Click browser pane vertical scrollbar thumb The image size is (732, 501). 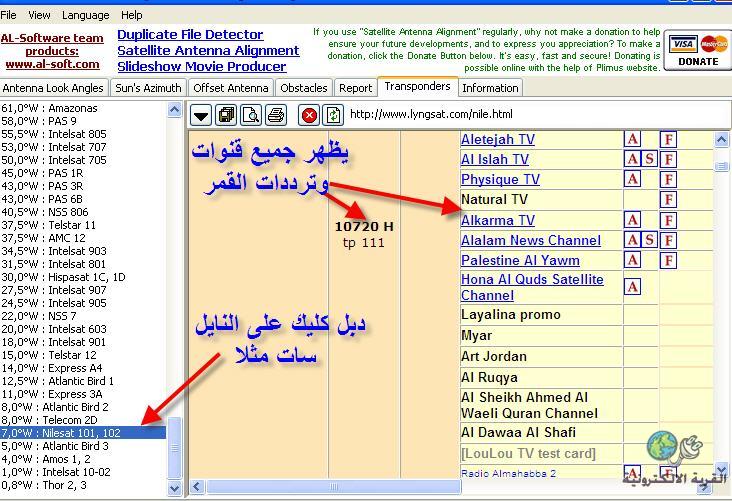(x=721, y=166)
